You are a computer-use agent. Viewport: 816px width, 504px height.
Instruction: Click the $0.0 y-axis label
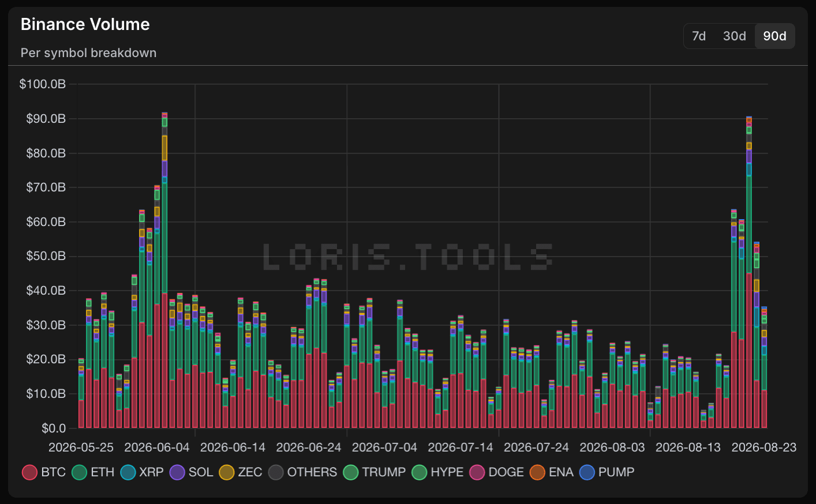pos(54,428)
